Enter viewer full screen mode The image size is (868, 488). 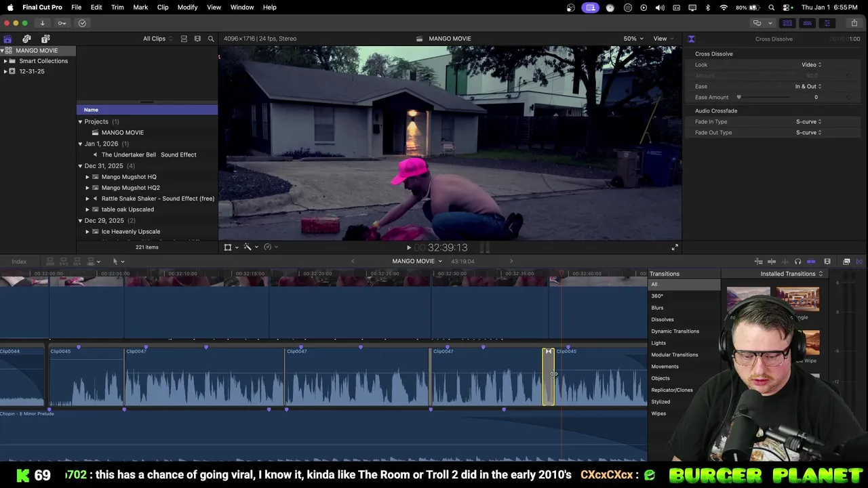pos(675,247)
